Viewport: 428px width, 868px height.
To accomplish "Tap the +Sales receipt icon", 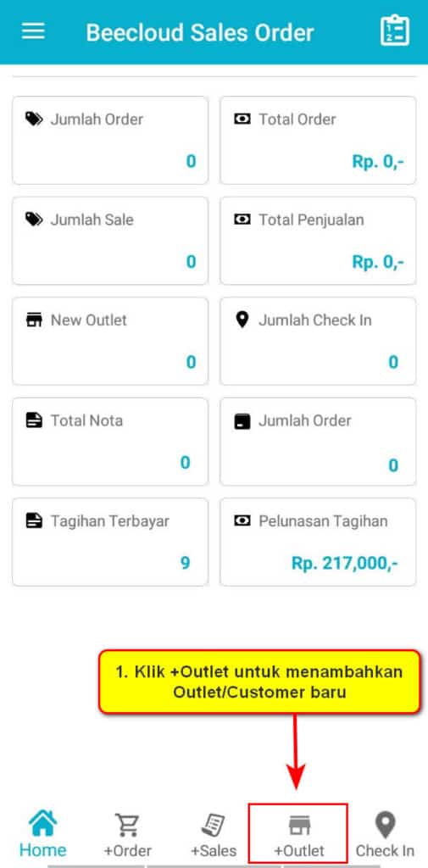I will (x=214, y=825).
